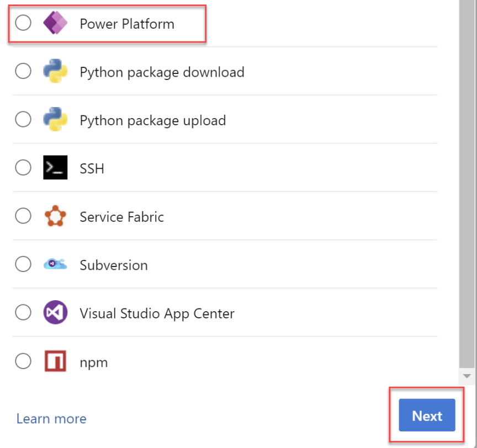Select the SSH radio button
This screenshot has width=477, height=448.
[x=23, y=168]
